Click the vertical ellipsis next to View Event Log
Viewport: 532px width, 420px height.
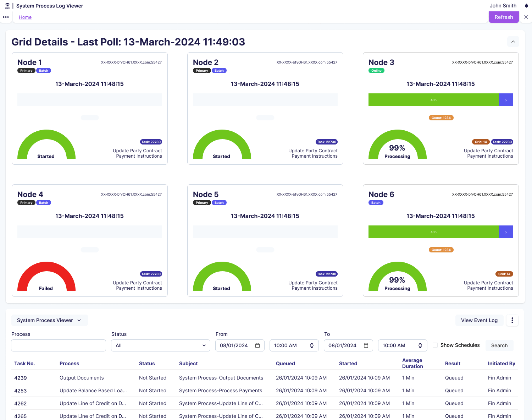pyautogui.click(x=512, y=320)
